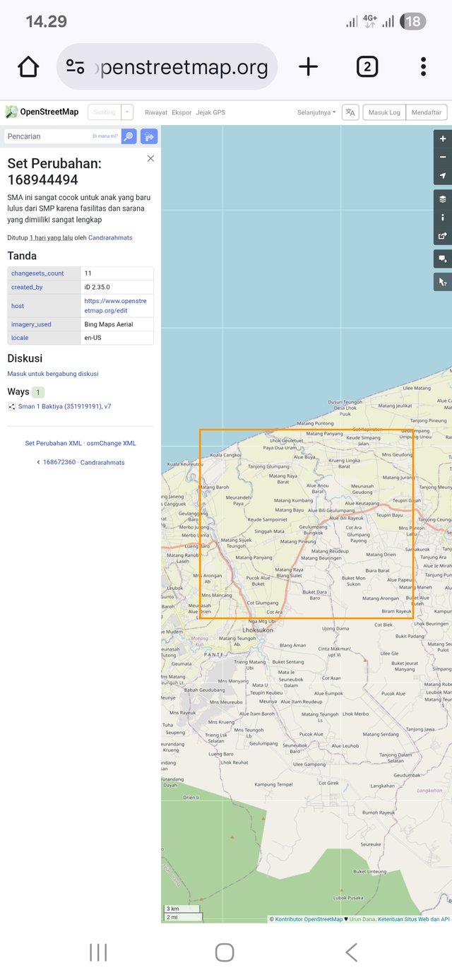This screenshot has height=980, width=452.
Task: Click the Lhoksukon label on the map
Action: point(257,629)
